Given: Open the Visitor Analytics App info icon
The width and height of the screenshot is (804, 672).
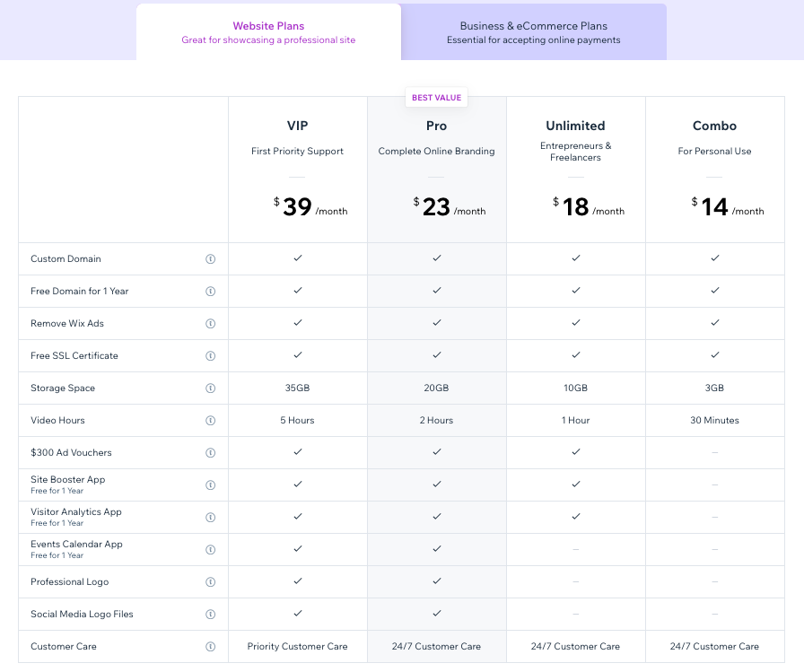Looking at the screenshot, I should pos(211,517).
